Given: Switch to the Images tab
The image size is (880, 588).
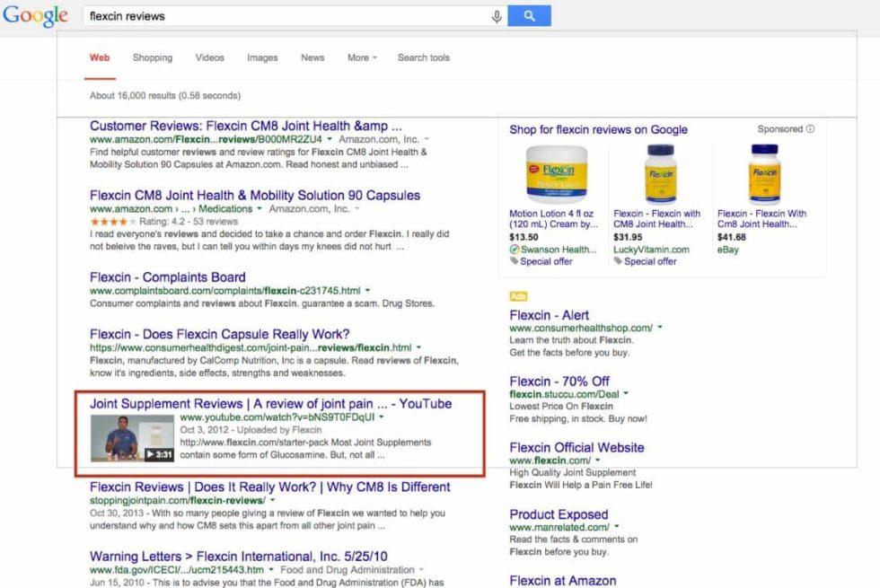Looking at the screenshot, I should coord(262,57).
